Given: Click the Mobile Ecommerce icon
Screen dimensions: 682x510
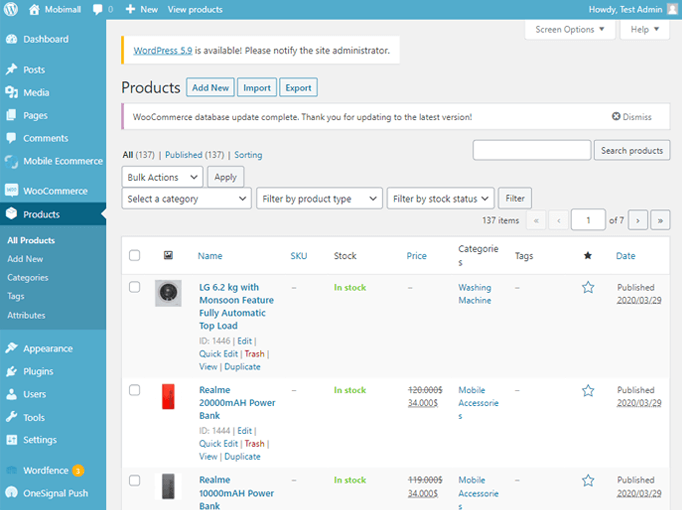Looking at the screenshot, I should 12,161.
